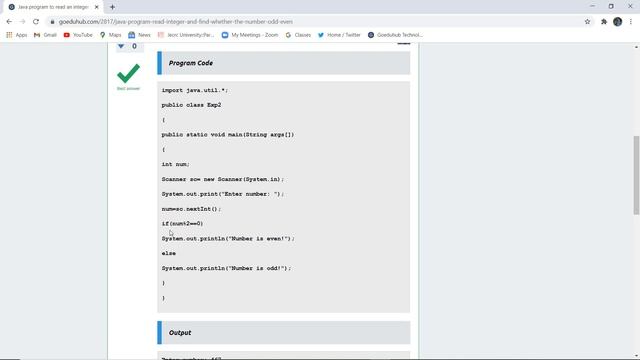This screenshot has height=360, width=640.
Task: Click the padlock site info icon
Action: tap(52, 22)
